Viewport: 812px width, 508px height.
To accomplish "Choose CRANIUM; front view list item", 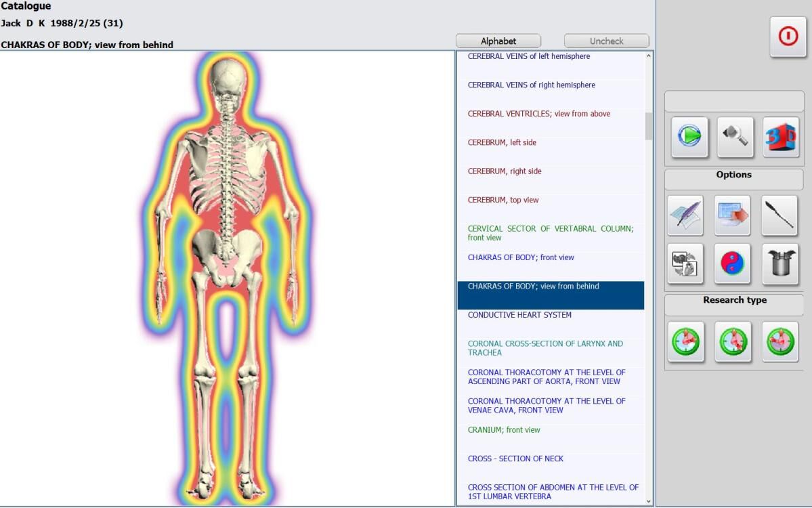I will 504,430.
